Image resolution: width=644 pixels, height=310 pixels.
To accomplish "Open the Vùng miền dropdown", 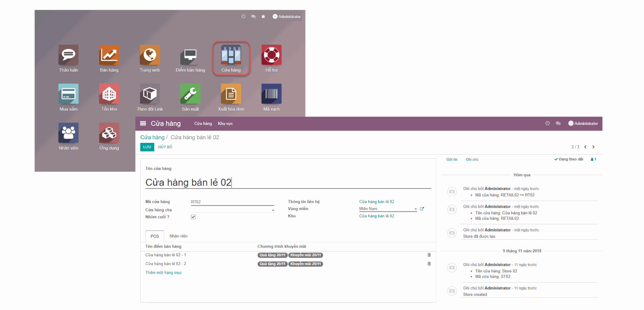I will pyautogui.click(x=415, y=209).
